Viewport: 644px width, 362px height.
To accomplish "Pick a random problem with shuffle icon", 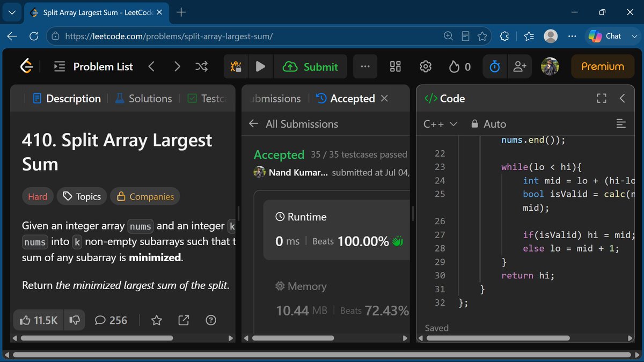I will pyautogui.click(x=201, y=67).
